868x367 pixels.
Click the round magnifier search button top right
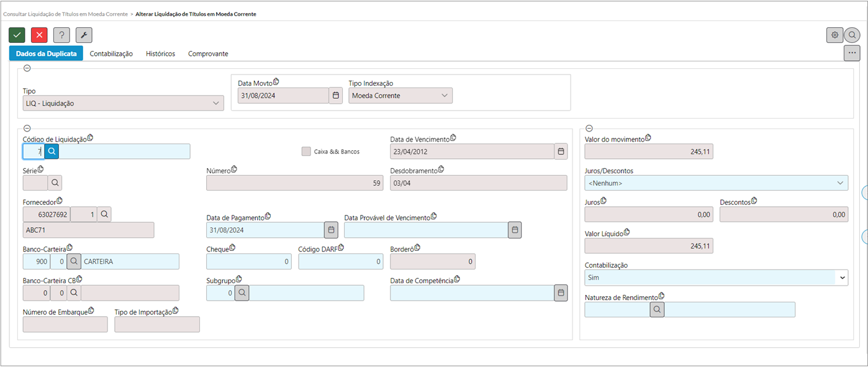852,35
